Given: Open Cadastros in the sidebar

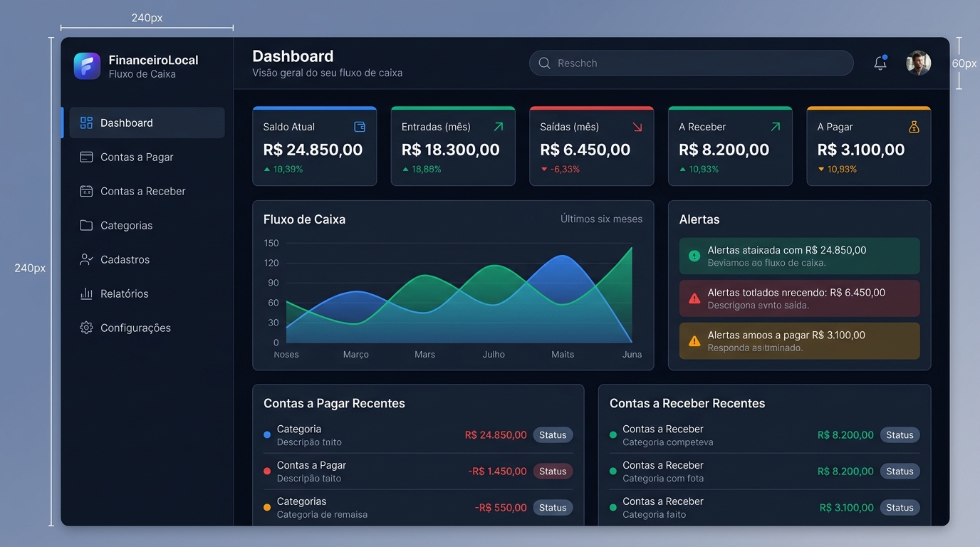Looking at the screenshot, I should [x=147, y=259].
